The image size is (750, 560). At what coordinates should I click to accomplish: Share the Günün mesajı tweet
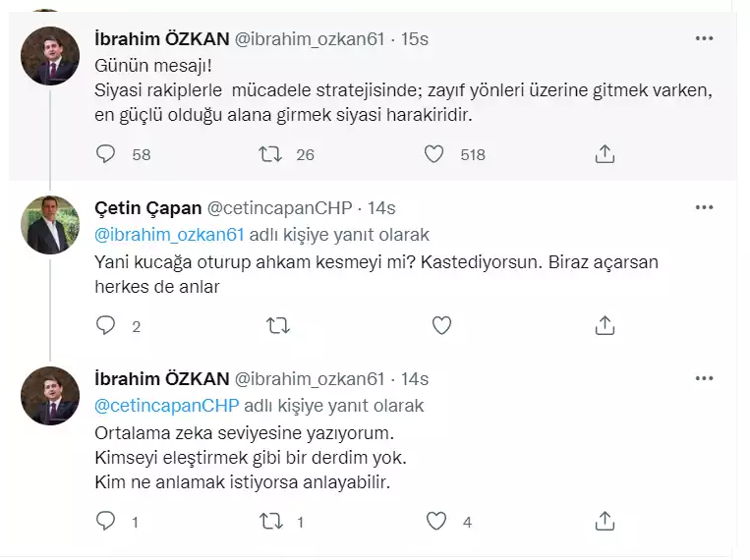(606, 154)
